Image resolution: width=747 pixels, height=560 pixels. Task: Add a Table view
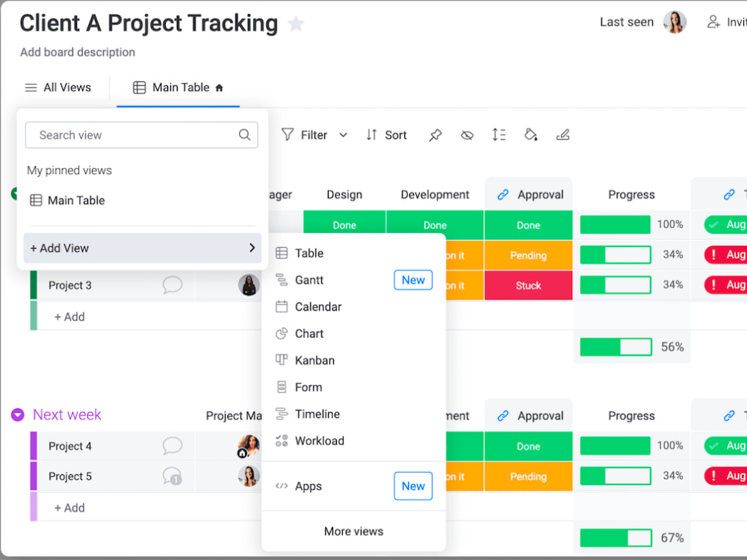pos(353,253)
